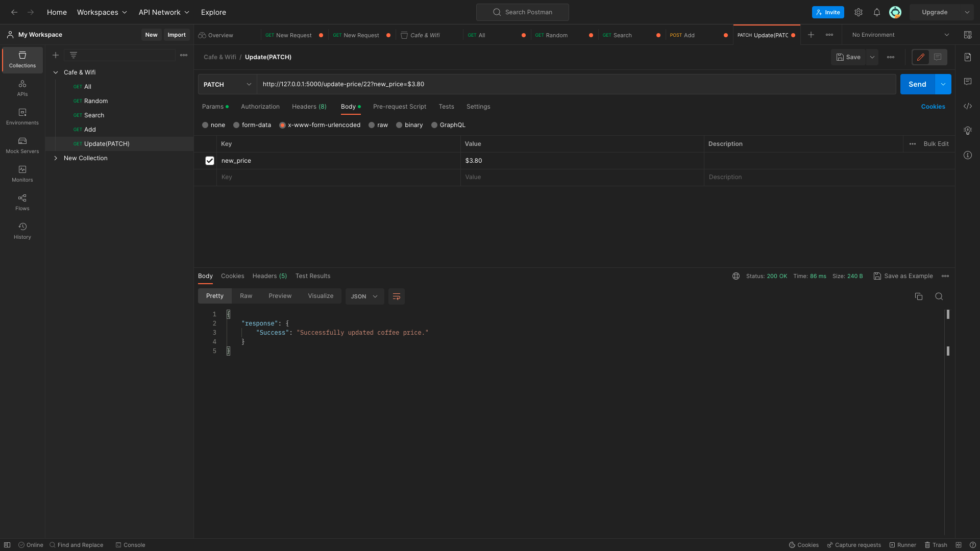Open the Monitors sidebar panel
Image resolution: width=980 pixels, height=551 pixels.
pos(22,173)
